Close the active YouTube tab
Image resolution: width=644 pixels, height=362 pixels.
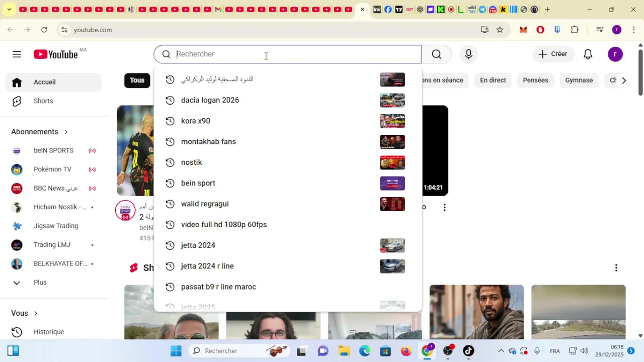tap(362, 10)
